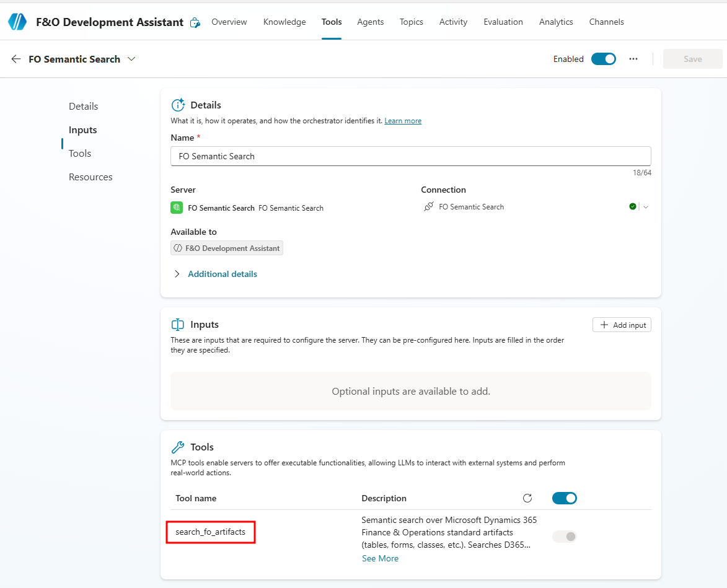Click the Tool name column header
Screen dimensions: 727x588
[x=196, y=498]
